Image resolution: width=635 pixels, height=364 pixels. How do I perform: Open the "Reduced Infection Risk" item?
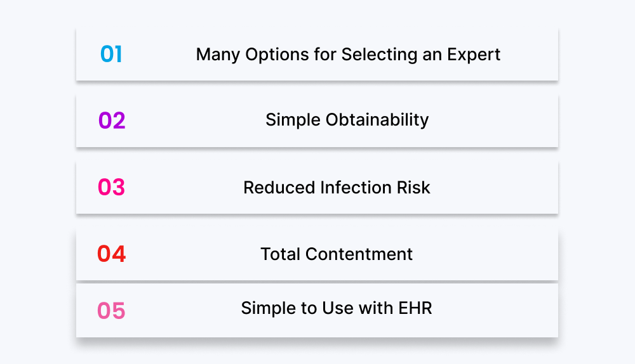337,188
